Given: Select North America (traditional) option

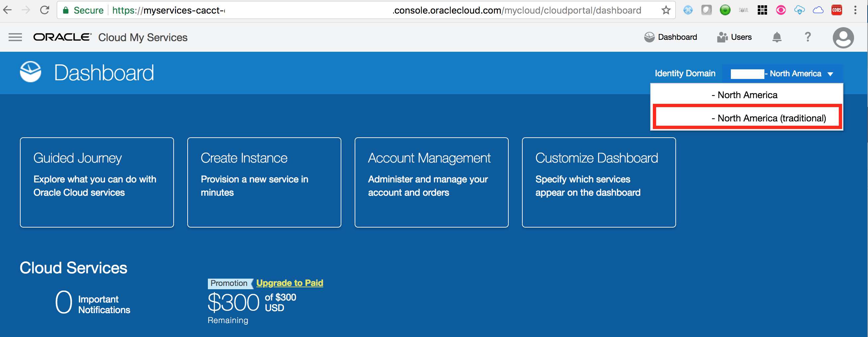Looking at the screenshot, I should click(x=747, y=117).
